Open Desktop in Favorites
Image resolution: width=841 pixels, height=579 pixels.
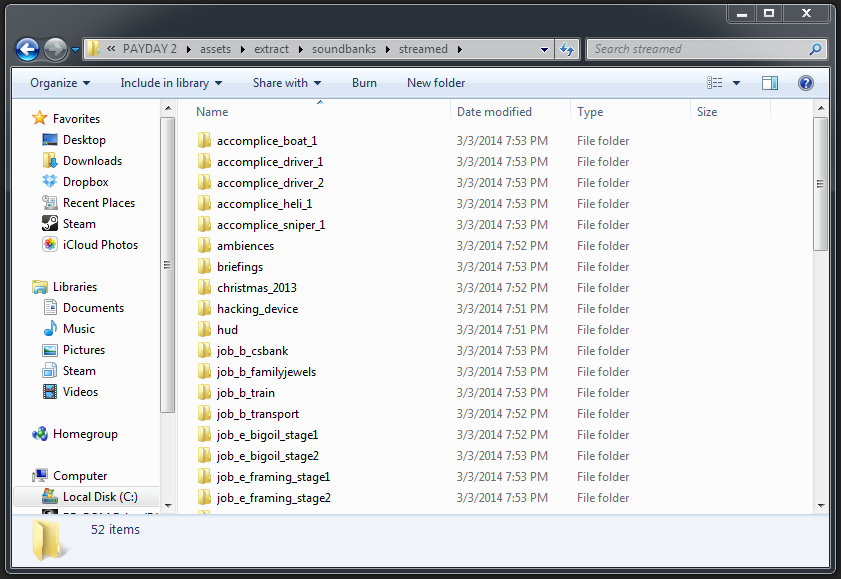coord(84,140)
